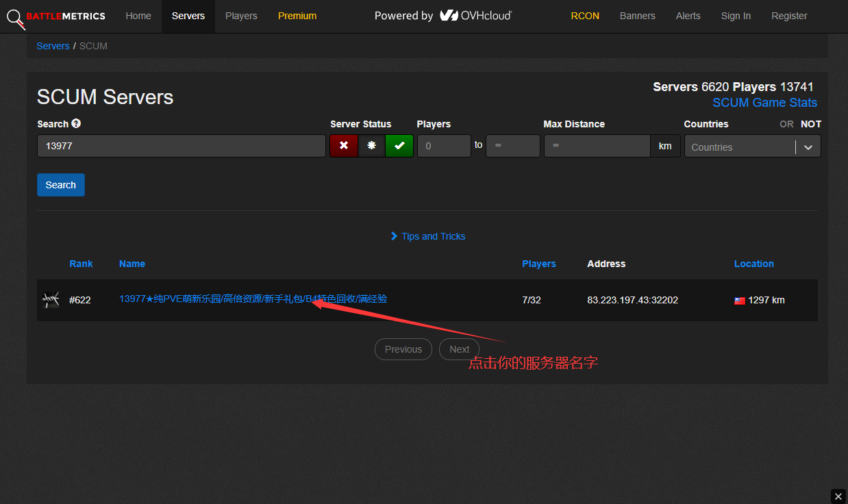Sort the list by Rank column

81,264
